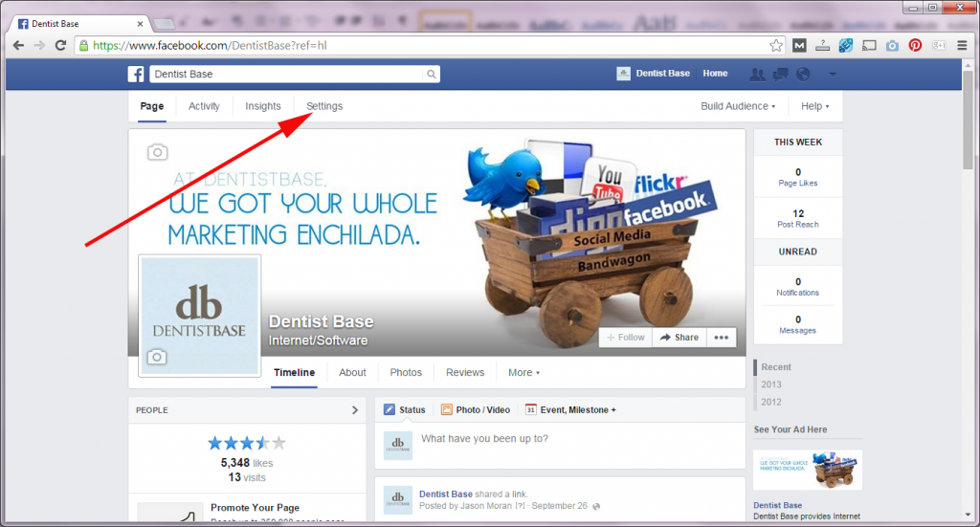The image size is (980, 527).
Task: Click the Post Reach stat
Action: point(798,218)
